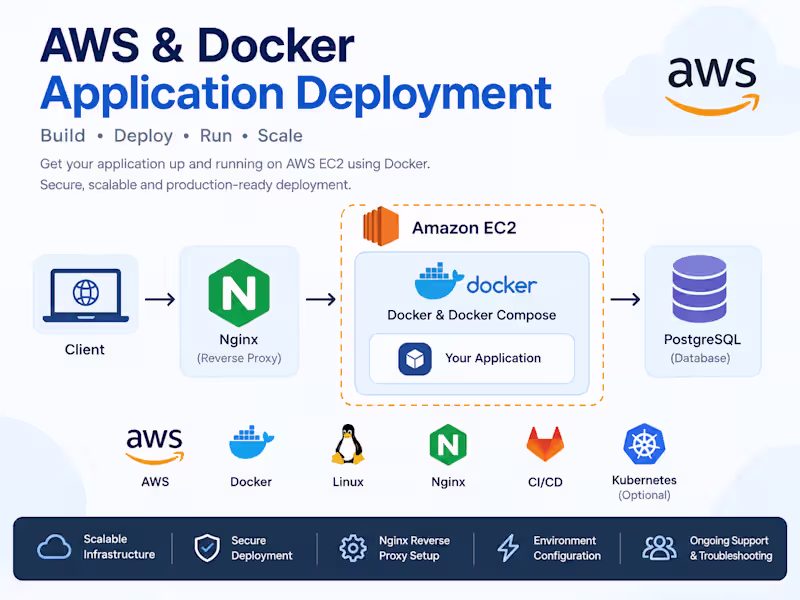Image resolution: width=800 pixels, height=600 pixels.
Task: Click the people icon for Ongoing Support
Action: click(x=659, y=548)
